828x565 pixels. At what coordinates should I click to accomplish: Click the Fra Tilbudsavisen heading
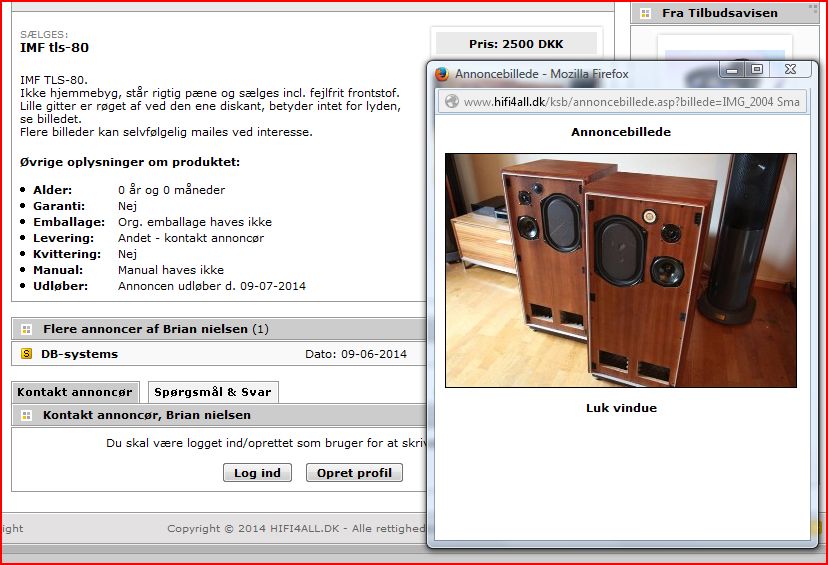720,13
